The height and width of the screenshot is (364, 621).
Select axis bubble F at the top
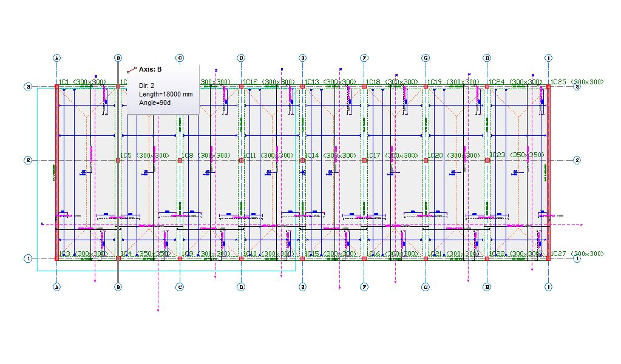(364, 57)
